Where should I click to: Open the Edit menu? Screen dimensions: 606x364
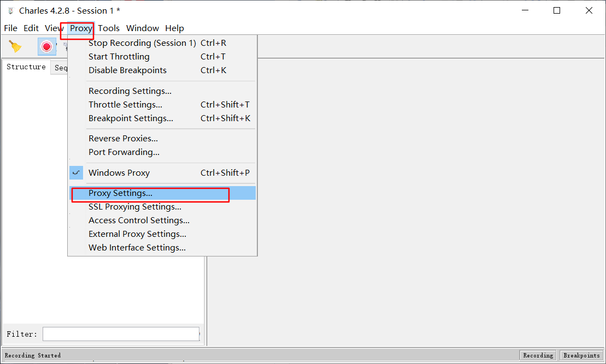31,28
